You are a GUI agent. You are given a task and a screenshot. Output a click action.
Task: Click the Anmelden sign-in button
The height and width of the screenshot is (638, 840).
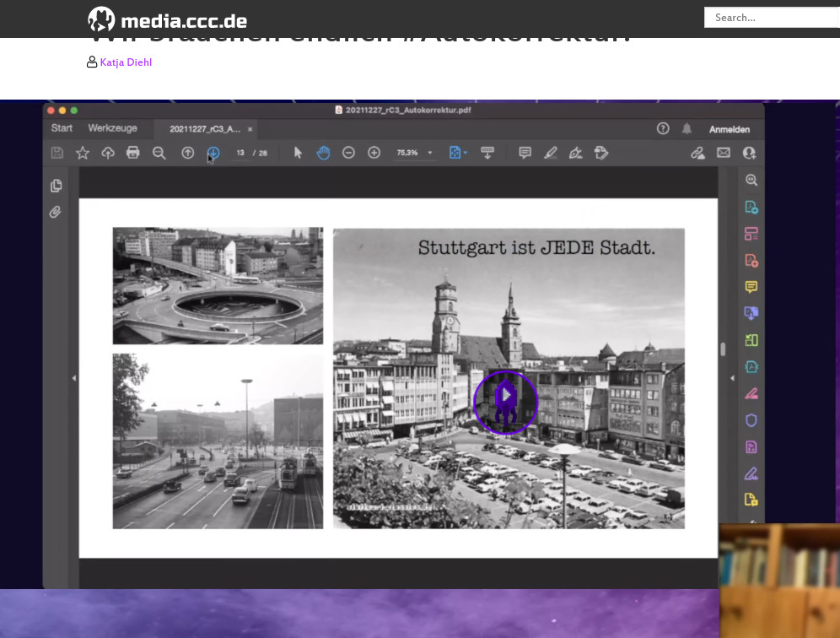pos(729,129)
